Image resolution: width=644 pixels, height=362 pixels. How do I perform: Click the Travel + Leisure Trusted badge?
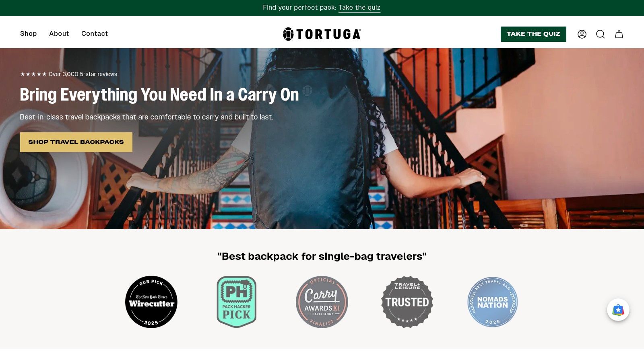(407, 302)
